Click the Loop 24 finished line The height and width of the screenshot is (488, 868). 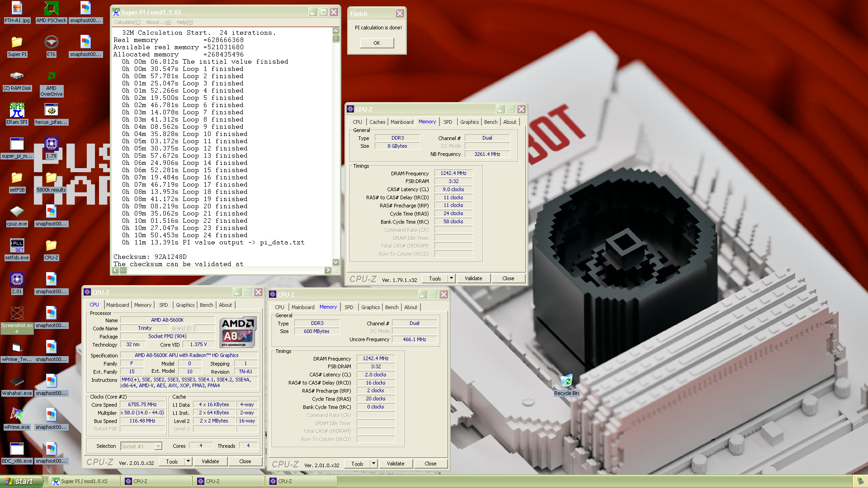click(x=185, y=235)
